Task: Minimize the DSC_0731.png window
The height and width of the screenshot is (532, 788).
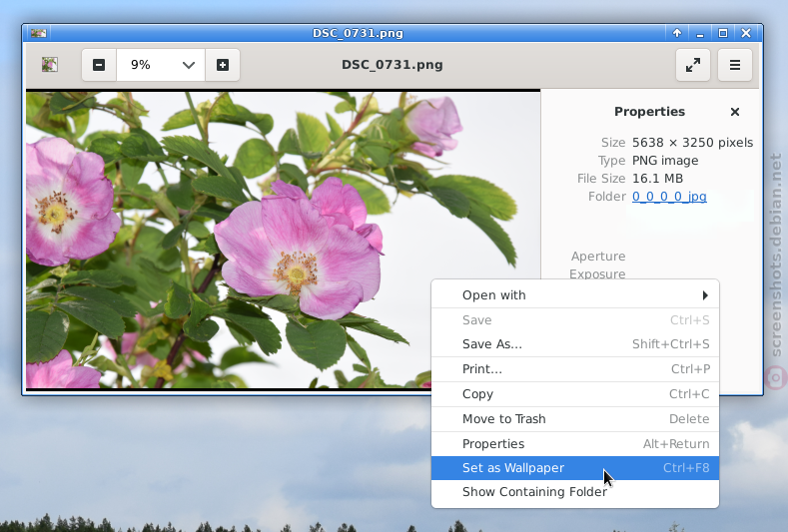Action: 700,33
